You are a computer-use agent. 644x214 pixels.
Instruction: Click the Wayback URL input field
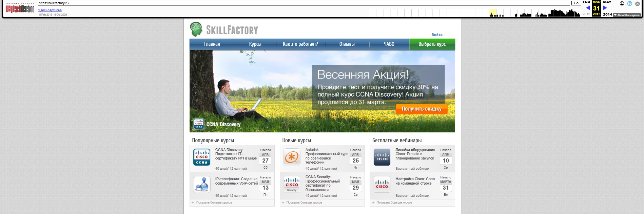304,3
